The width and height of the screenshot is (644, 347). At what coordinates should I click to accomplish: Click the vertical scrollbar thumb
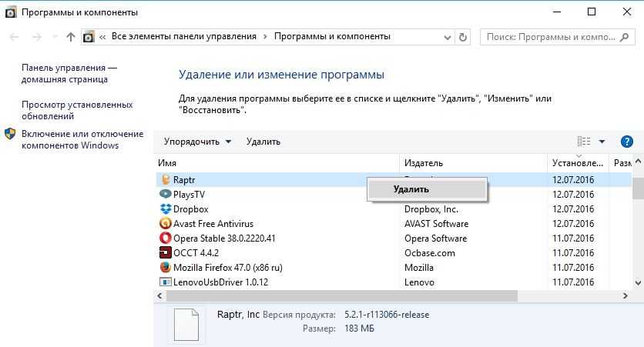point(638,188)
